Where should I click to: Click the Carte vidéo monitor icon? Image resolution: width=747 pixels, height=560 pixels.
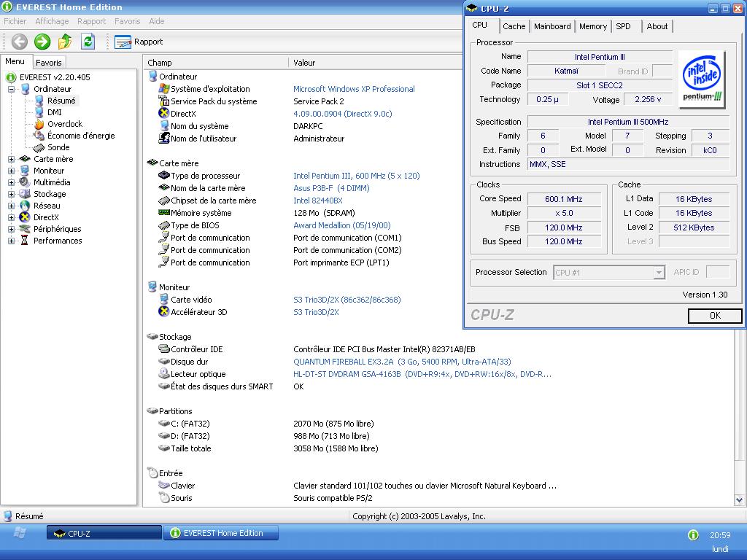(164, 299)
